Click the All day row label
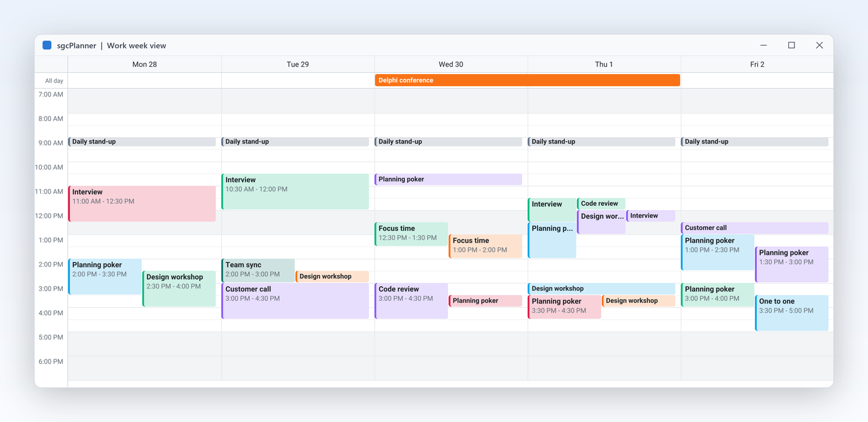Screen dimensions: 868x422 pyautogui.click(x=54, y=81)
